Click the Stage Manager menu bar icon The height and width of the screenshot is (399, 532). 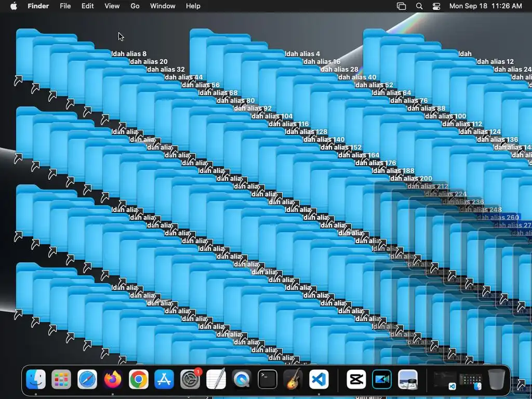click(402, 6)
